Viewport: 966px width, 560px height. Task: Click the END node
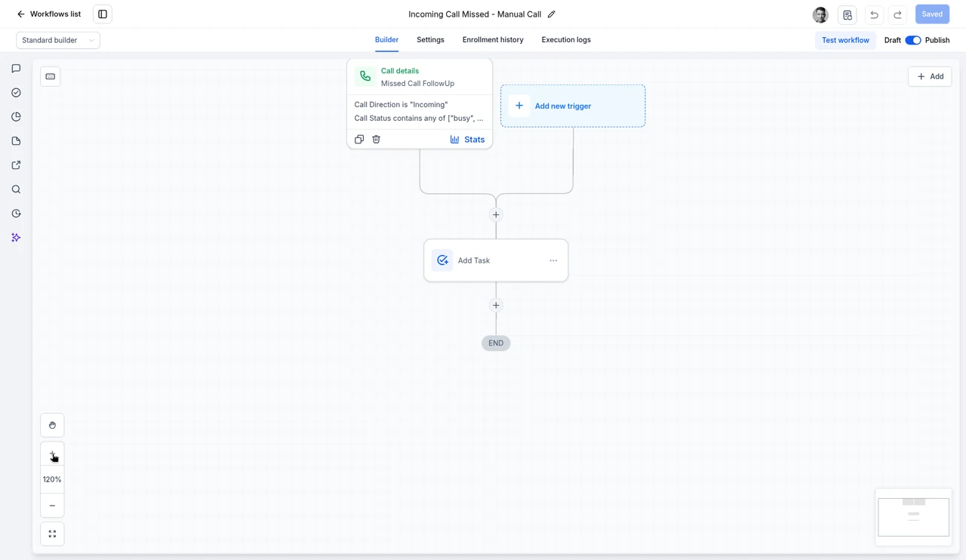496,343
